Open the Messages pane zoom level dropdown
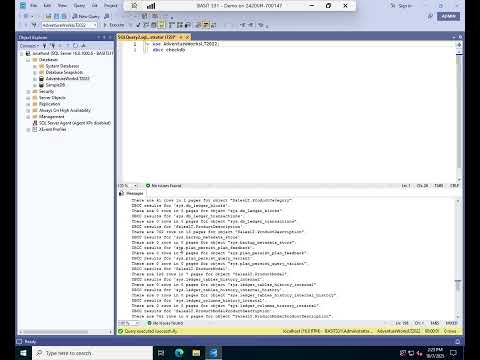 tap(137, 323)
